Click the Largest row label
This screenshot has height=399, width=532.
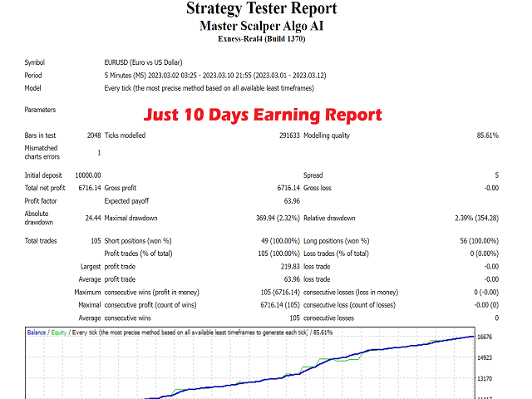[x=91, y=267]
